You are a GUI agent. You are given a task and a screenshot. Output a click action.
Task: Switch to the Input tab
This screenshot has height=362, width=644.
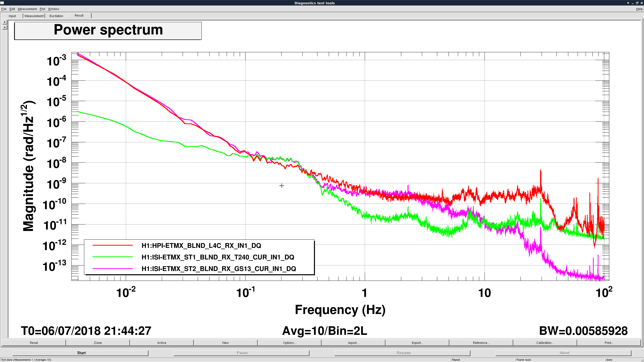point(12,16)
